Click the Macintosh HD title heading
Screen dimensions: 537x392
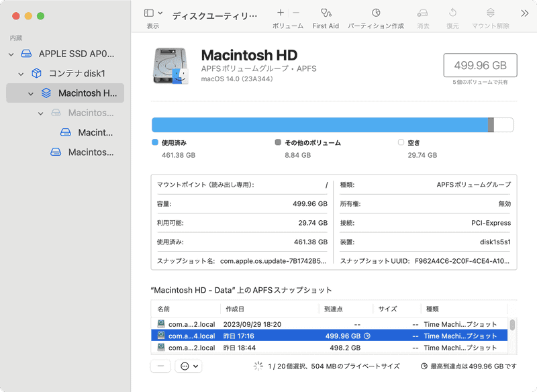coord(249,55)
